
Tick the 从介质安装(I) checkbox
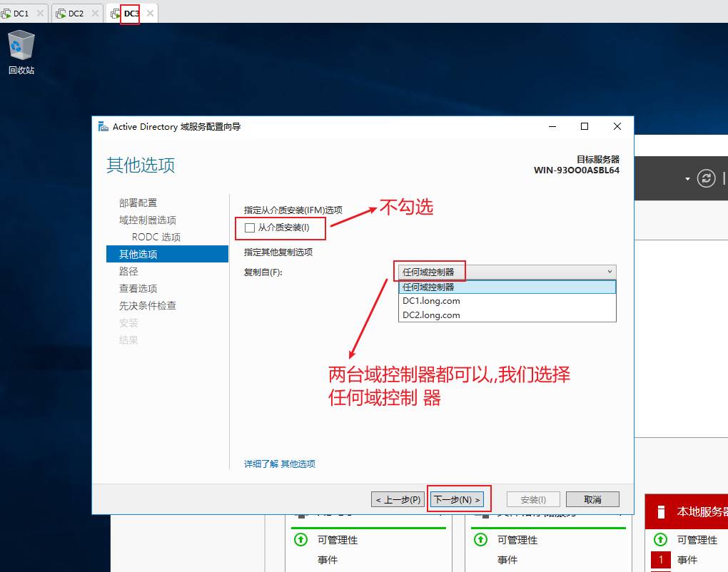tap(250, 228)
